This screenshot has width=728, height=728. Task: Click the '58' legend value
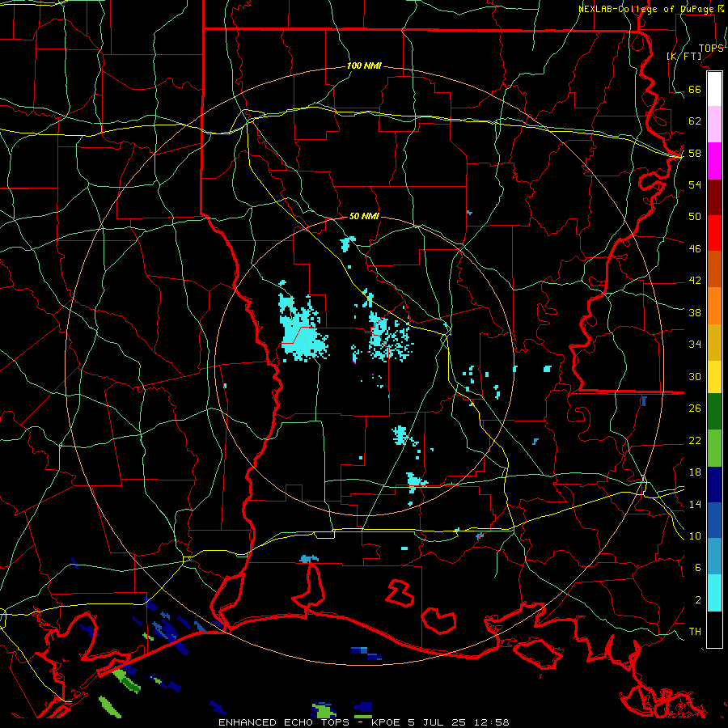click(x=695, y=153)
